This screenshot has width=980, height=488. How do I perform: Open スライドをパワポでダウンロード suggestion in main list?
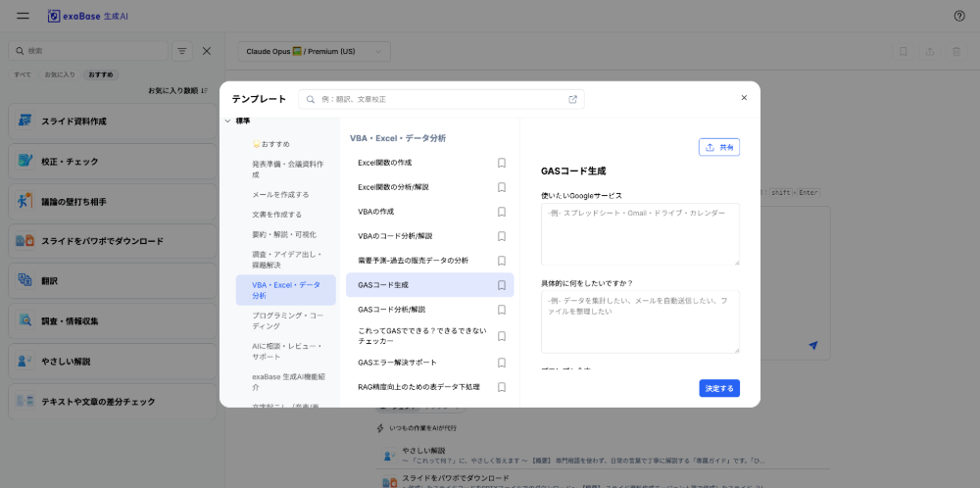point(603,482)
